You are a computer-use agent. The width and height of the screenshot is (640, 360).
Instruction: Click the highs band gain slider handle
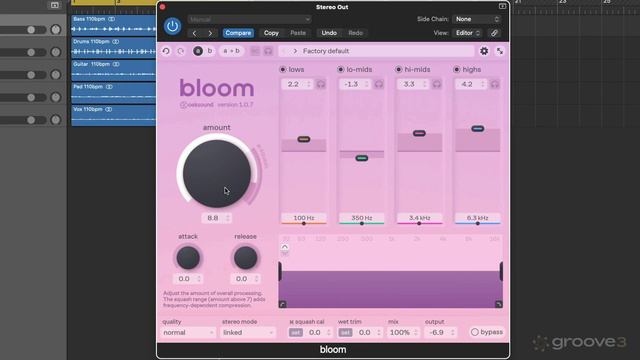click(x=478, y=129)
